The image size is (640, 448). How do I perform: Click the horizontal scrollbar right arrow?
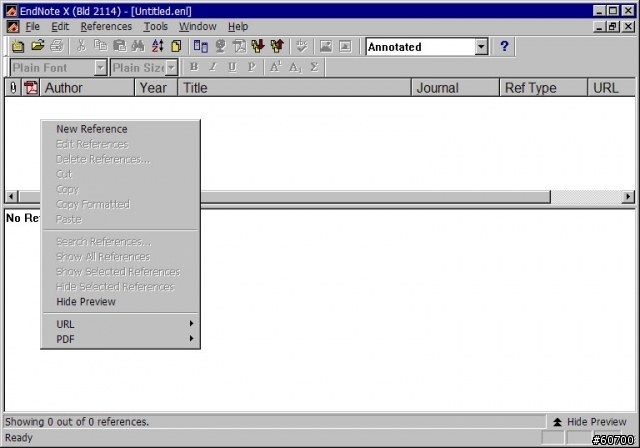tap(628, 197)
